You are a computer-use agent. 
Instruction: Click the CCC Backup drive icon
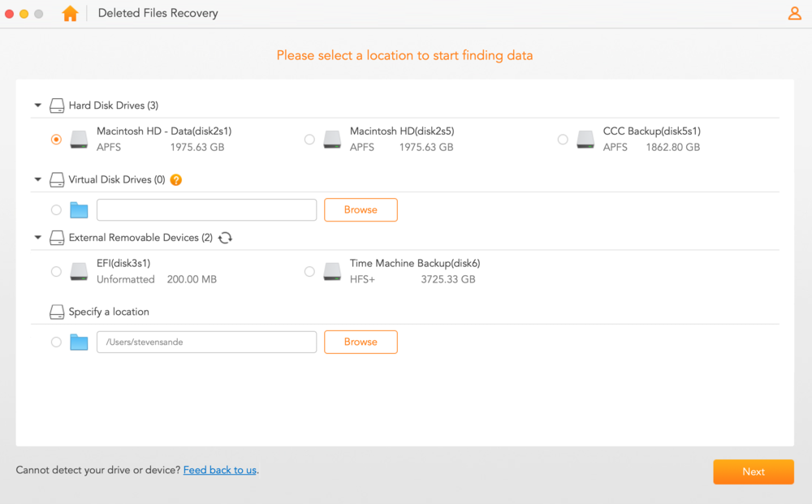[x=585, y=140]
